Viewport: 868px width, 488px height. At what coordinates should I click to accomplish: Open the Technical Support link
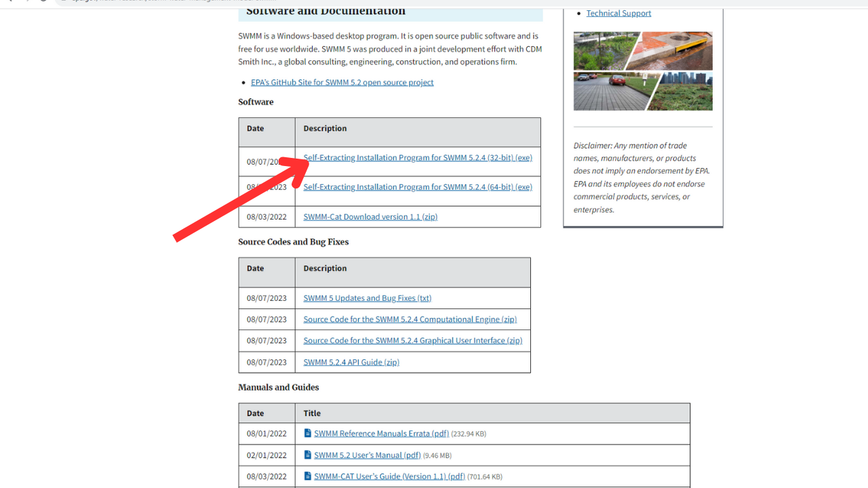pyautogui.click(x=618, y=13)
